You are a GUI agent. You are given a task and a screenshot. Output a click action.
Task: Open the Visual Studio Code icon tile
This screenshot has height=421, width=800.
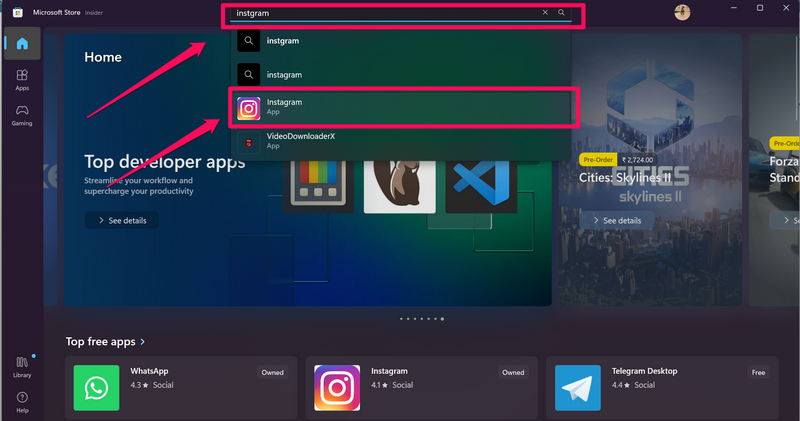tap(481, 185)
